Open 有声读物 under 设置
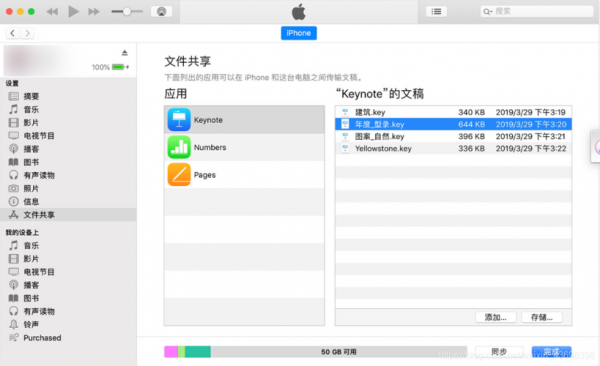 click(68, 175)
